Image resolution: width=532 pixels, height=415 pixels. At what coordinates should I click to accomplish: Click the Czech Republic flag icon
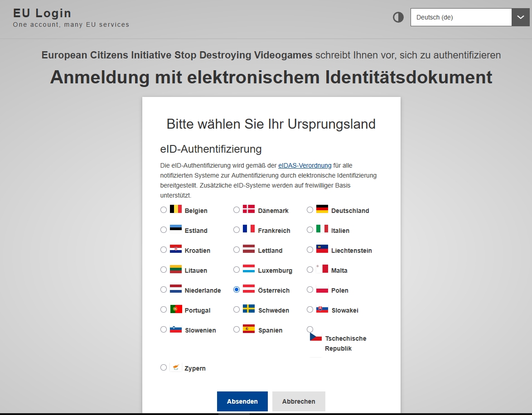coord(315,337)
